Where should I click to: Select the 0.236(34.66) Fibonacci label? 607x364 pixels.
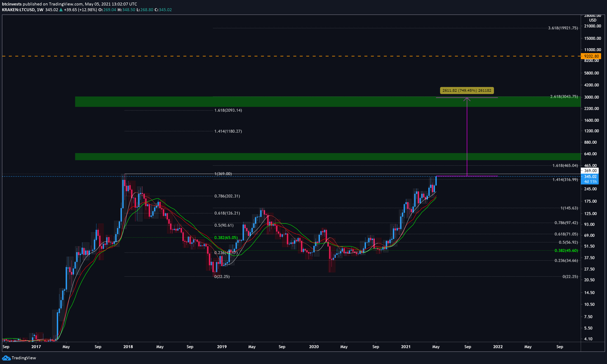(x=566, y=261)
